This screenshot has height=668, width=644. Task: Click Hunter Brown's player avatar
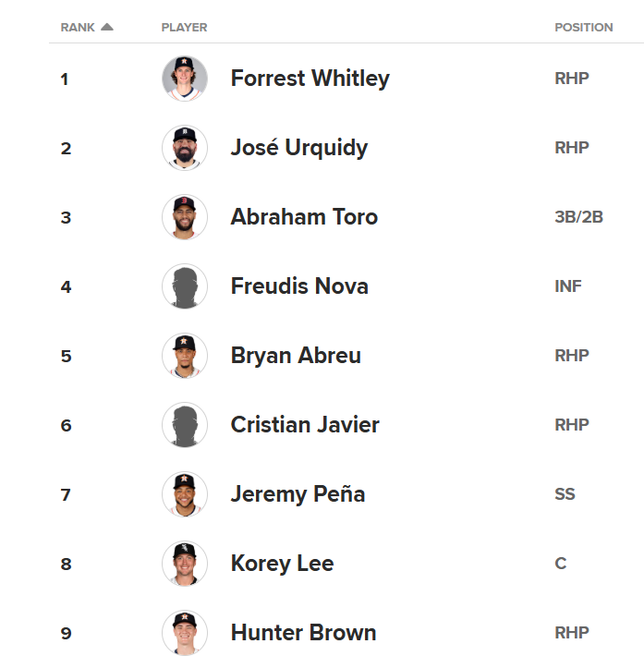pos(185,633)
